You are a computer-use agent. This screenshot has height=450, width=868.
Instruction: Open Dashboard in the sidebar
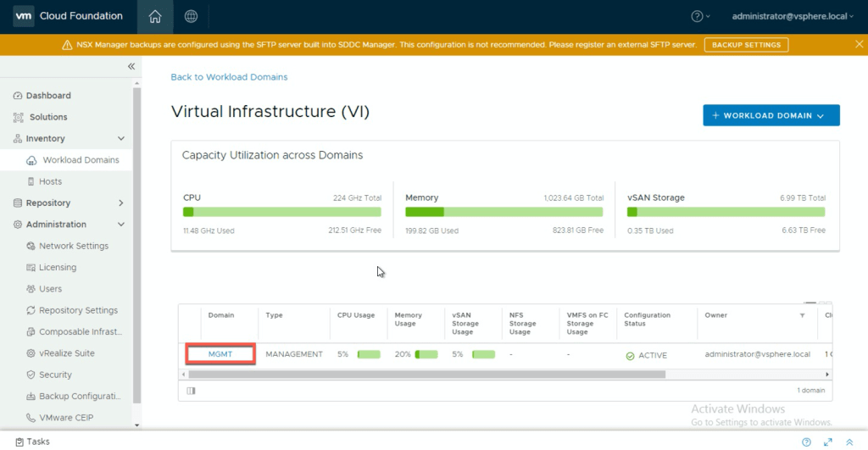[x=48, y=96]
